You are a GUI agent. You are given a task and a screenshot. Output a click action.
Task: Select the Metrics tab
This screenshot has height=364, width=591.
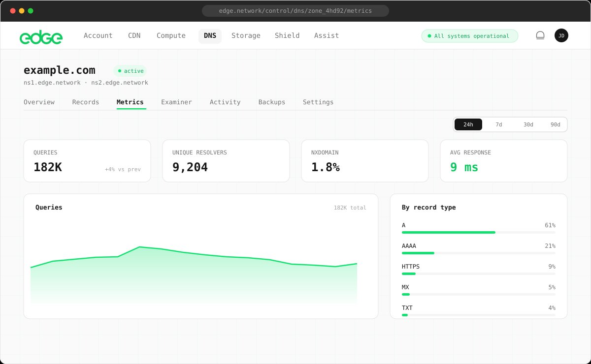click(x=130, y=102)
